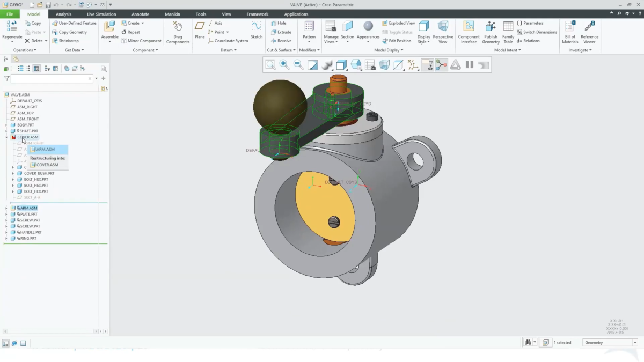
Task: Click the Hole feature tool
Action: coord(279,23)
